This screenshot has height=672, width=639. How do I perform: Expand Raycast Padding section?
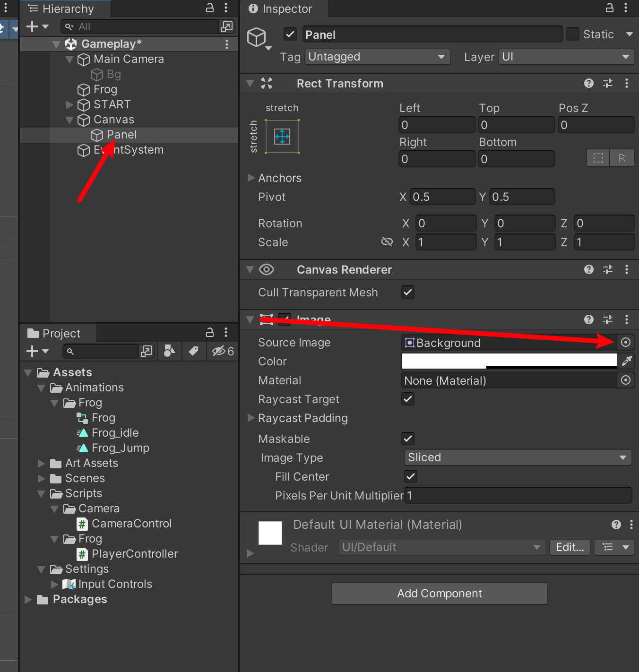(x=251, y=418)
